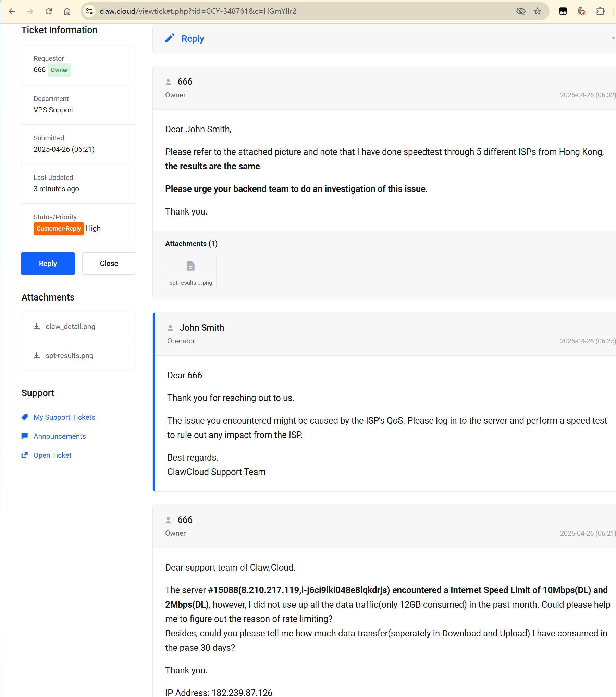Screen dimensions: 616x697
Task: Open the spt-results attachment file icon
Action: (x=190, y=266)
